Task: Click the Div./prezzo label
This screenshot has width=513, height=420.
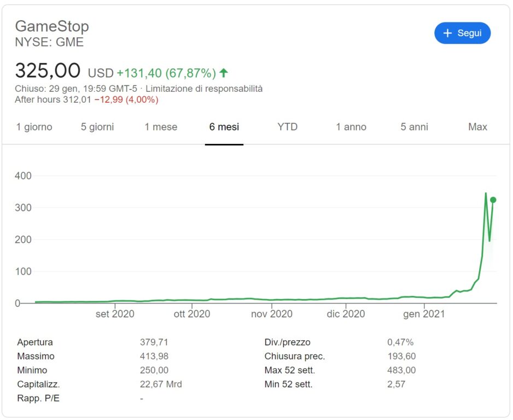Action: pyautogui.click(x=287, y=342)
